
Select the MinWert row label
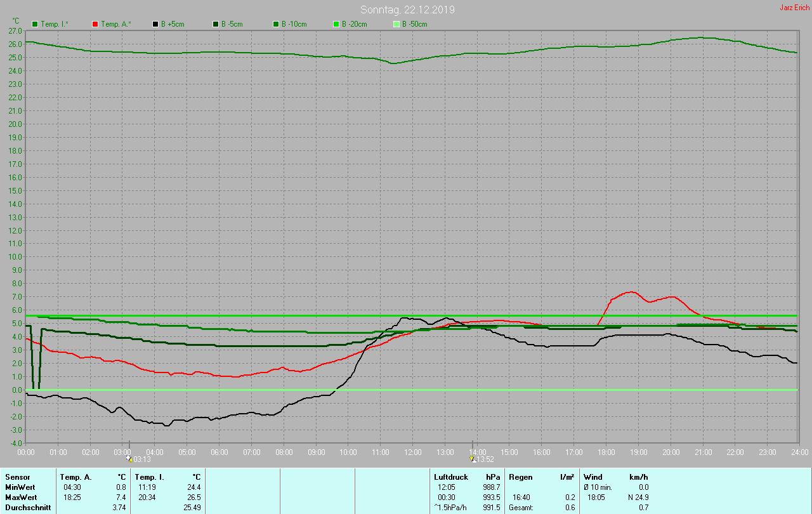(20, 487)
